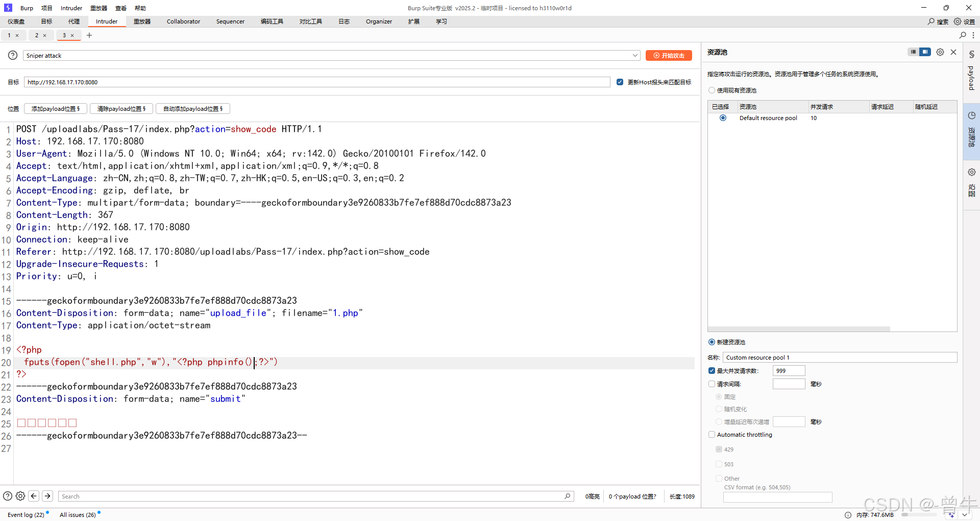The height and width of the screenshot is (521, 980).
Task: Switch to the Sequencer tab
Action: tap(230, 21)
